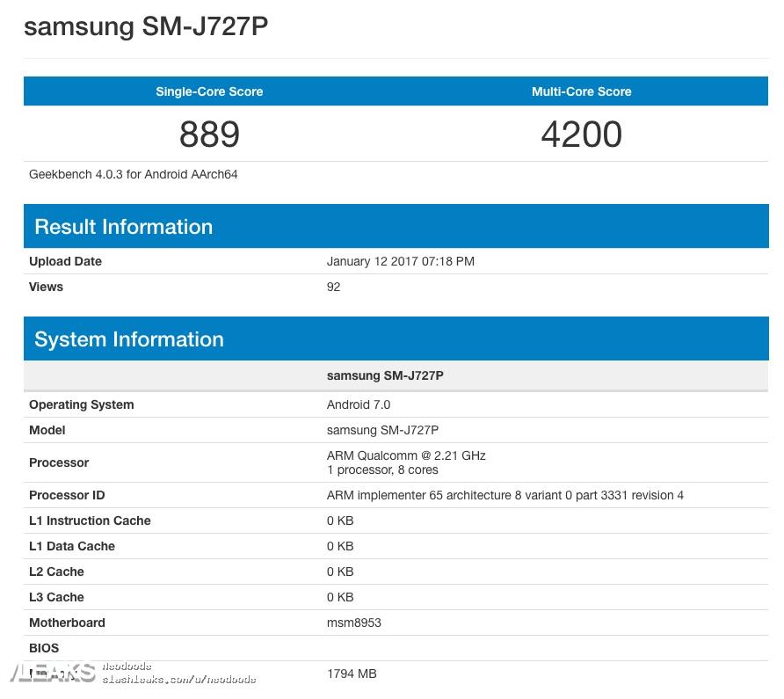Select the L1 Instruction Cache '0 KB' value
Image resolution: width=784 pixels, height=699 pixels.
(x=340, y=521)
